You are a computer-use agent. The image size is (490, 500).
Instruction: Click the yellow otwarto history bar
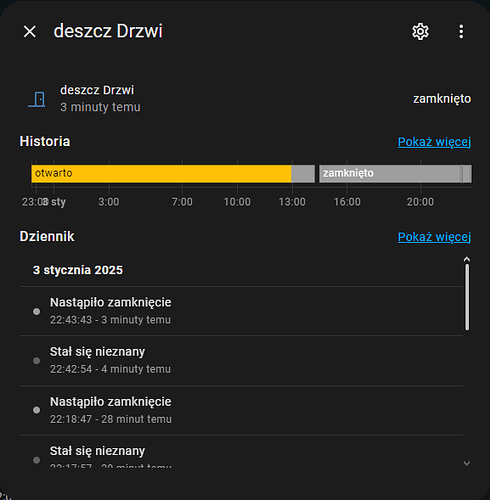pyautogui.click(x=161, y=174)
